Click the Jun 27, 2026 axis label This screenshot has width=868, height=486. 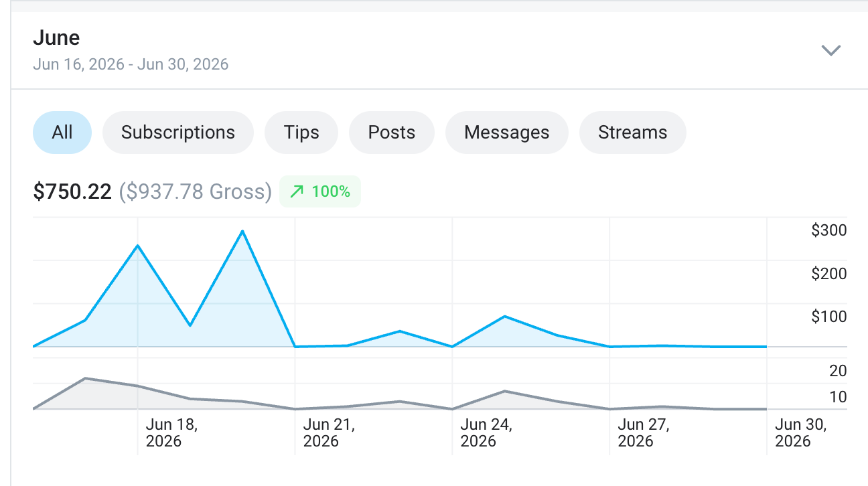644,432
